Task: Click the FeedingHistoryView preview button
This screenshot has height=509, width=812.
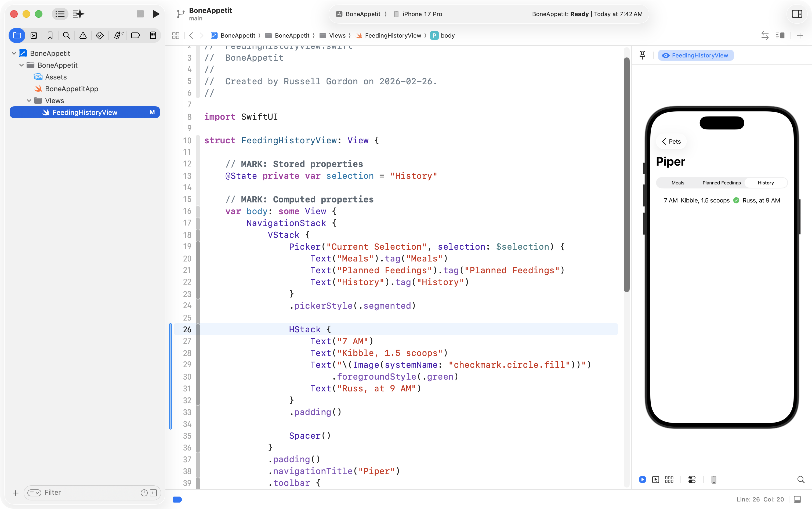Action: [x=695, y=55]
